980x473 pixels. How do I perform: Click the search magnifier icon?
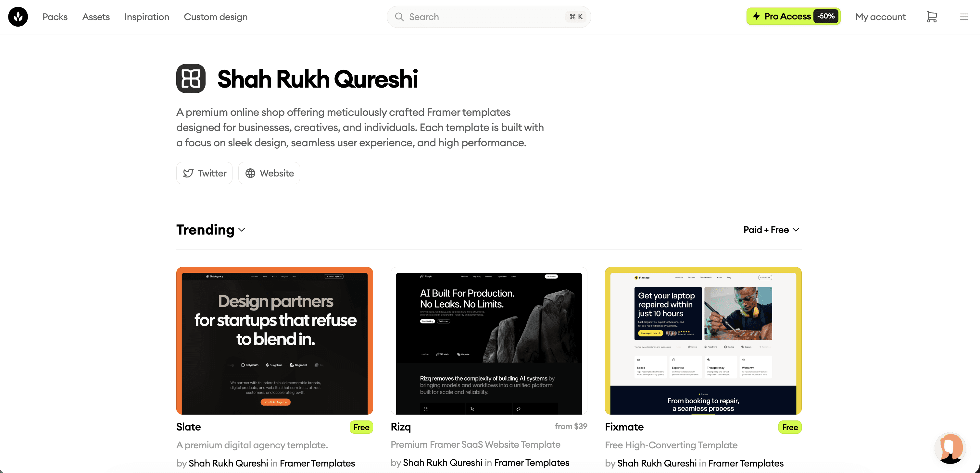[399, 17]
